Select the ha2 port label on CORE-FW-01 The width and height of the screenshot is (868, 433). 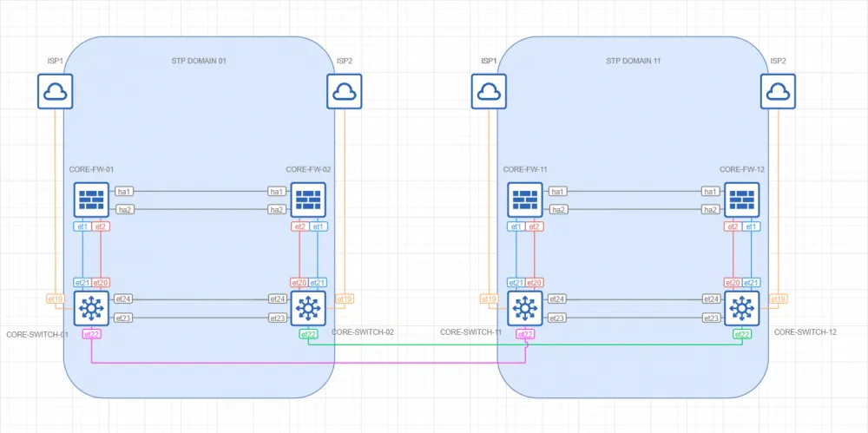click(123, 210)
